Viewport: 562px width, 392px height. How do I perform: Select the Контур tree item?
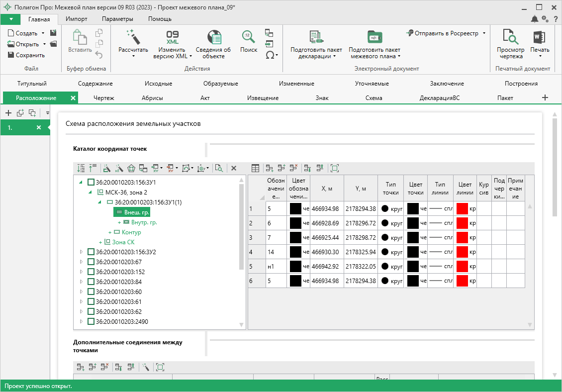coord(131,232)
